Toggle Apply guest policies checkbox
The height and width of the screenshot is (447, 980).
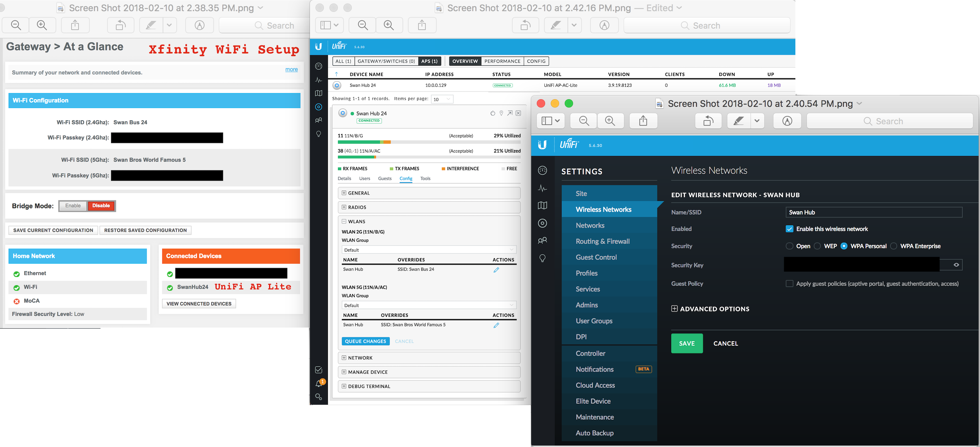click(789, 284)
